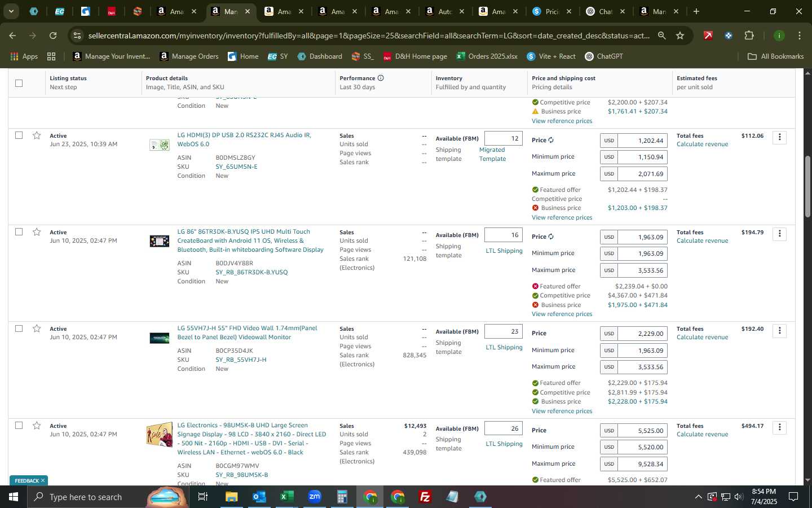Bookmark this page with star icon
The image size is (812, 508).
coord(680,36)
